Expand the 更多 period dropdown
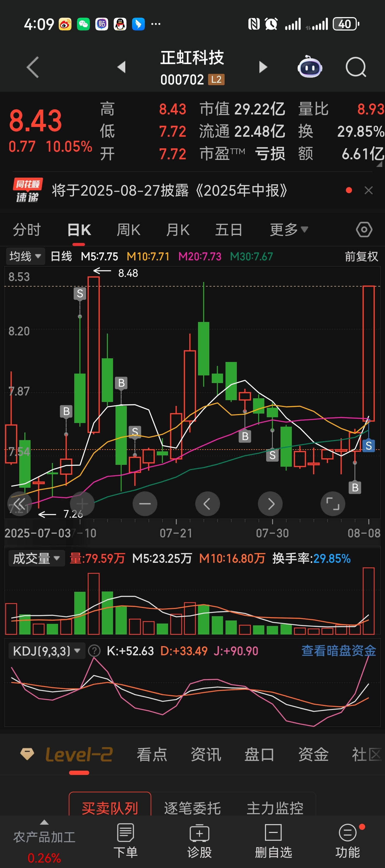Screen dimensions: 385x868 tap(289, 230)
